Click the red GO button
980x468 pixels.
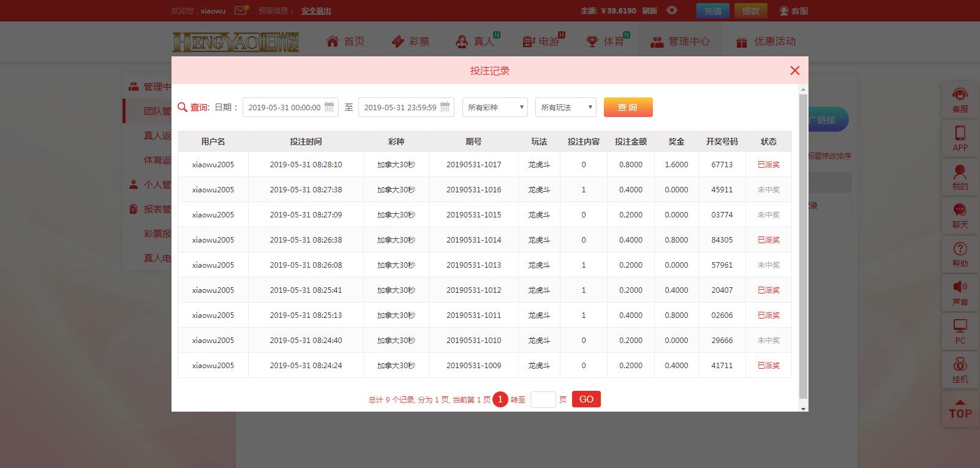[586, 399]
